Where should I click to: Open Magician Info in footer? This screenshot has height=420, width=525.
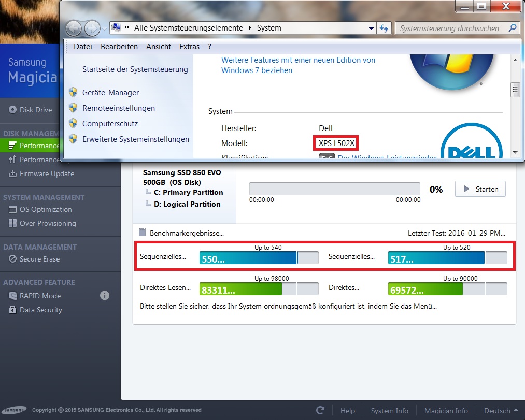pyautogui.click(x=446, y=411)
